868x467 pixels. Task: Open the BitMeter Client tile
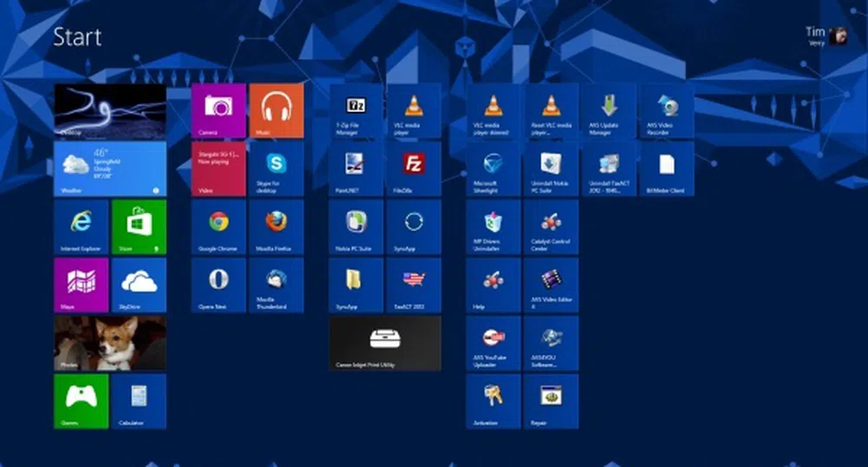666,169
